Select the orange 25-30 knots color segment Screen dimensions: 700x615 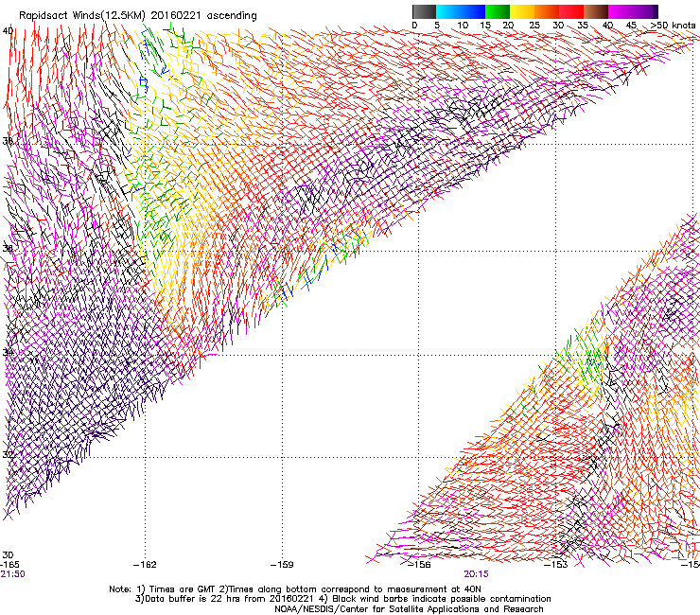pos(547,11)
